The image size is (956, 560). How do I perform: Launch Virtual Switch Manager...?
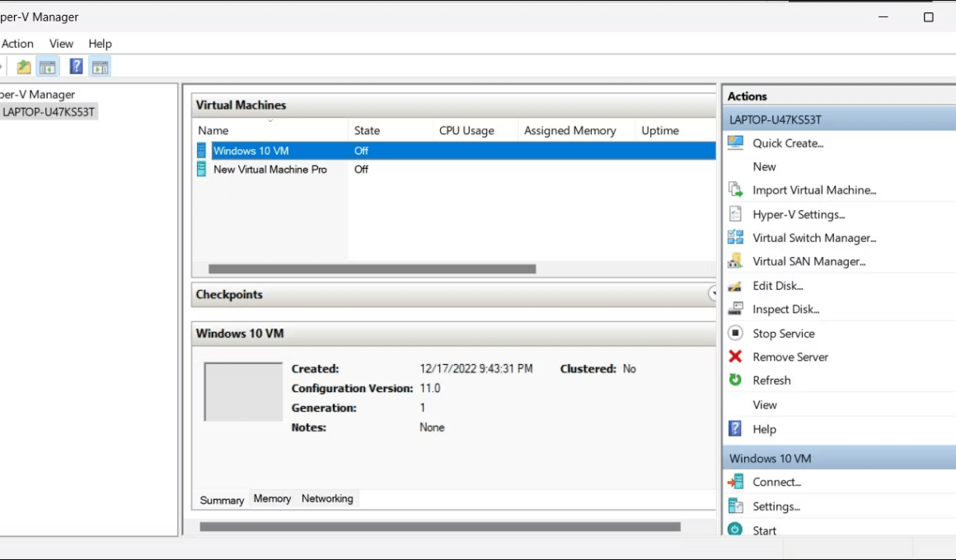tap(814, 238)
